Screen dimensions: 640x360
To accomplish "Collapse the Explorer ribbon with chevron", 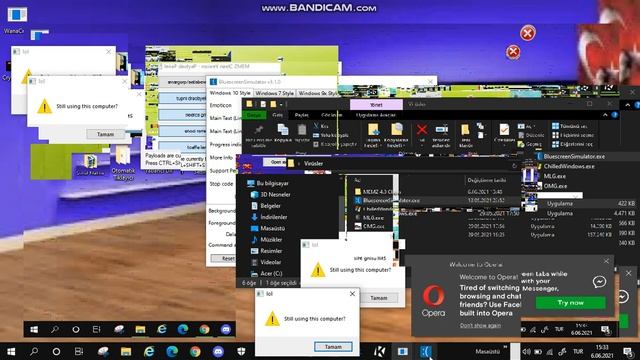I will [605, 115].
